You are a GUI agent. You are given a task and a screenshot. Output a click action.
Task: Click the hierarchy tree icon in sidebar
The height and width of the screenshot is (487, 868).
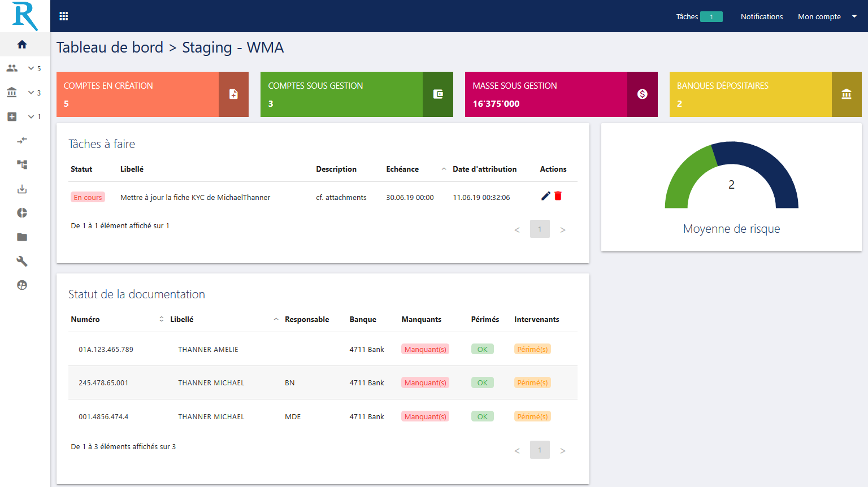[x=22, y=164]
